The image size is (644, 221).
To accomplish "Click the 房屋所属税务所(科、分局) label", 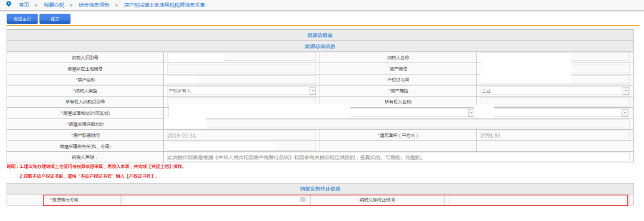I will coord(85,146).
